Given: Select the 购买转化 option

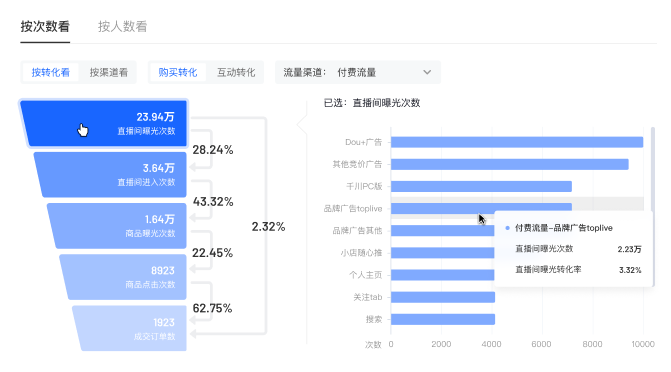Looking at the screenshot, I should 178,72.
